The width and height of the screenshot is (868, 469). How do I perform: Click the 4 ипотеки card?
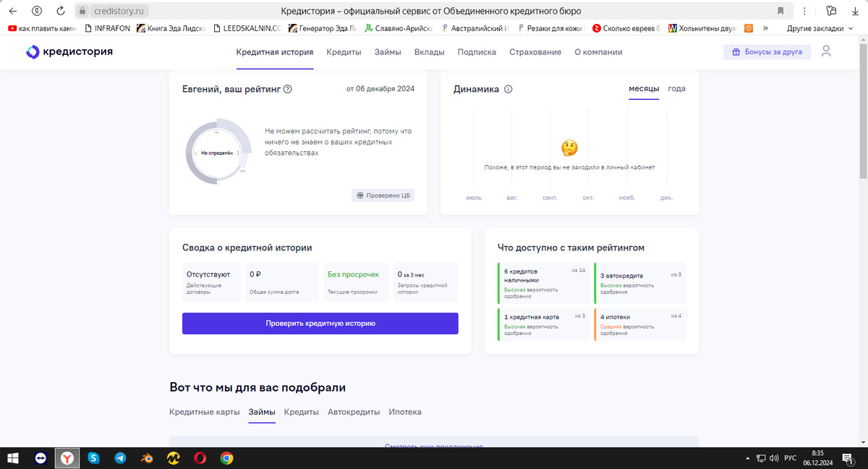click(639, 325)
